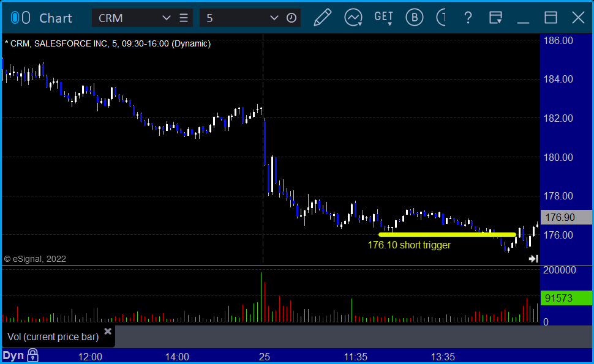Screen dimensions: 594x364
Task: Click the 184.00 price axis label
Action: pos(558,79)
